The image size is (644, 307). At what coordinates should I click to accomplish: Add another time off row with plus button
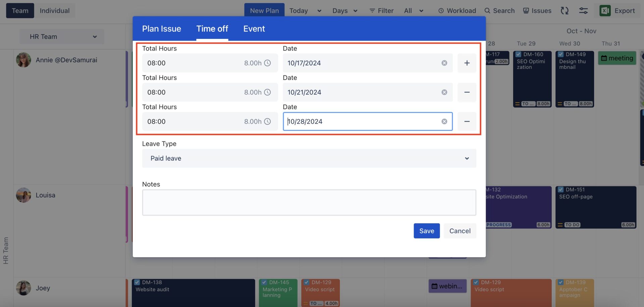coord(467,63)
